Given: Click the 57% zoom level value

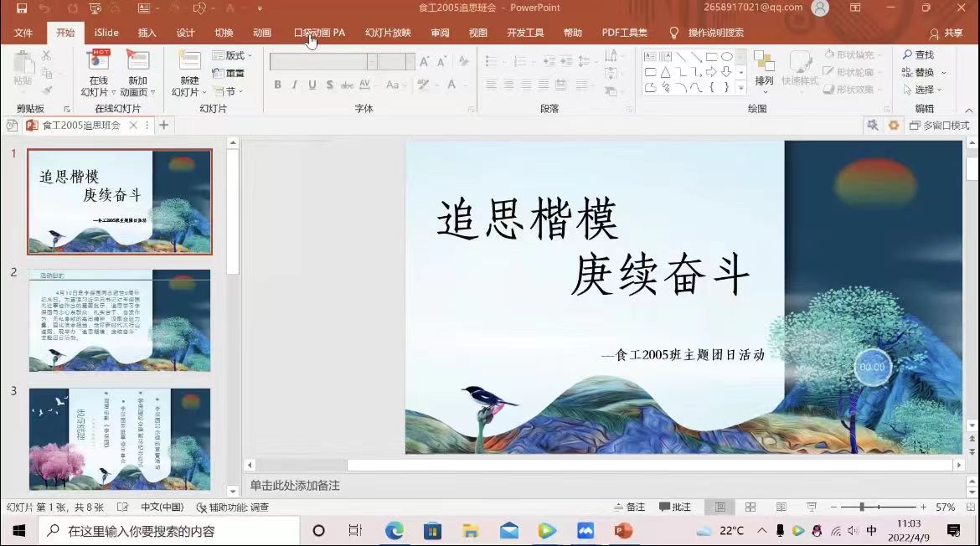Looking at the screenshot, I should [945, 507].
